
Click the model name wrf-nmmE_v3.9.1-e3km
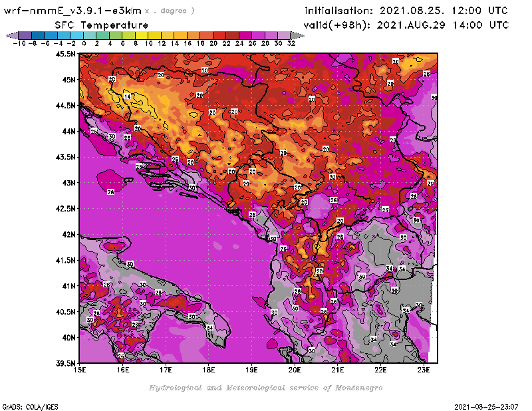72,11
